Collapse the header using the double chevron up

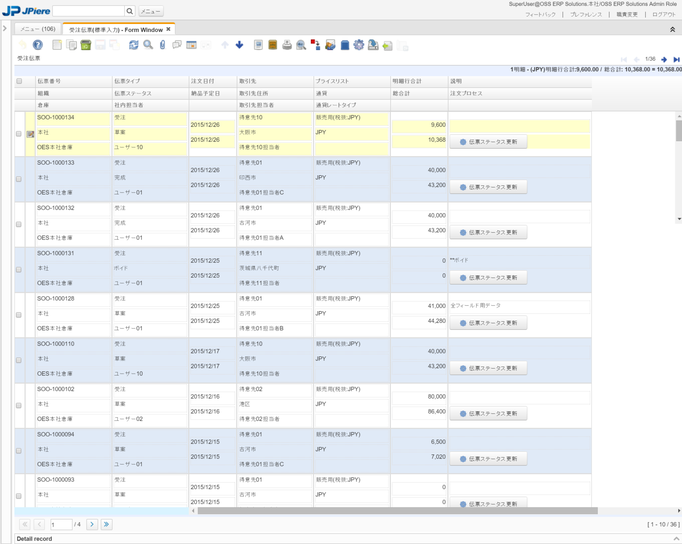click(672, 30)
